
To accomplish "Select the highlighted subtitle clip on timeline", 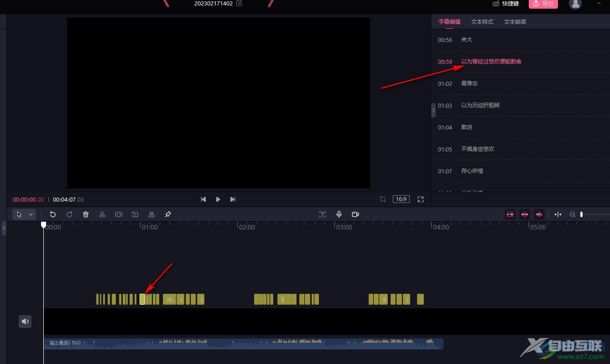I will tap(142, 299).
